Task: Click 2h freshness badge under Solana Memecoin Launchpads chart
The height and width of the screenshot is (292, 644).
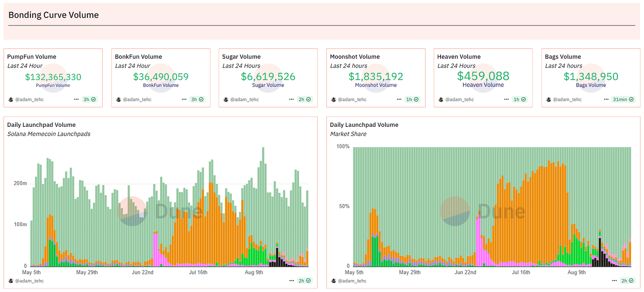Action: (x=305, y=281)
